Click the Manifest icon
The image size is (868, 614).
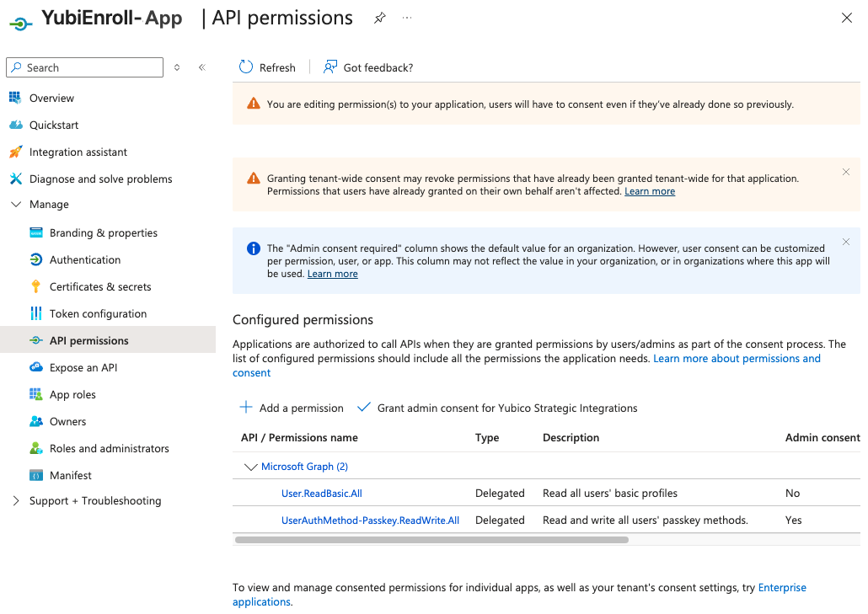pos(36,475)
